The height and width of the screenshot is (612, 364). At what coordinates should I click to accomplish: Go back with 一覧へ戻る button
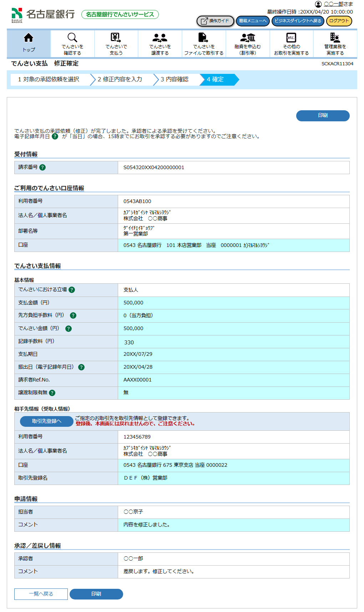click(41, 594)
